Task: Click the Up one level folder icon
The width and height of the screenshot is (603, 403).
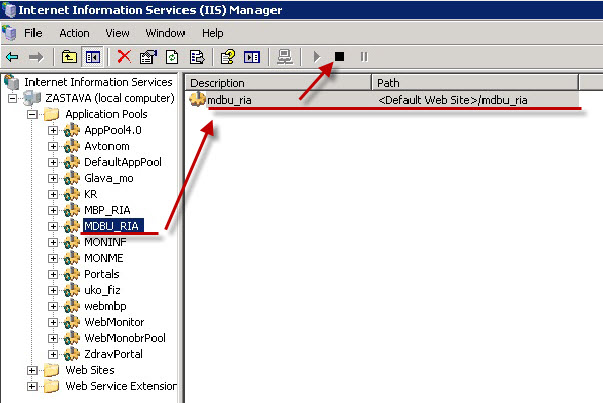Action: click(x=69, y=57)
